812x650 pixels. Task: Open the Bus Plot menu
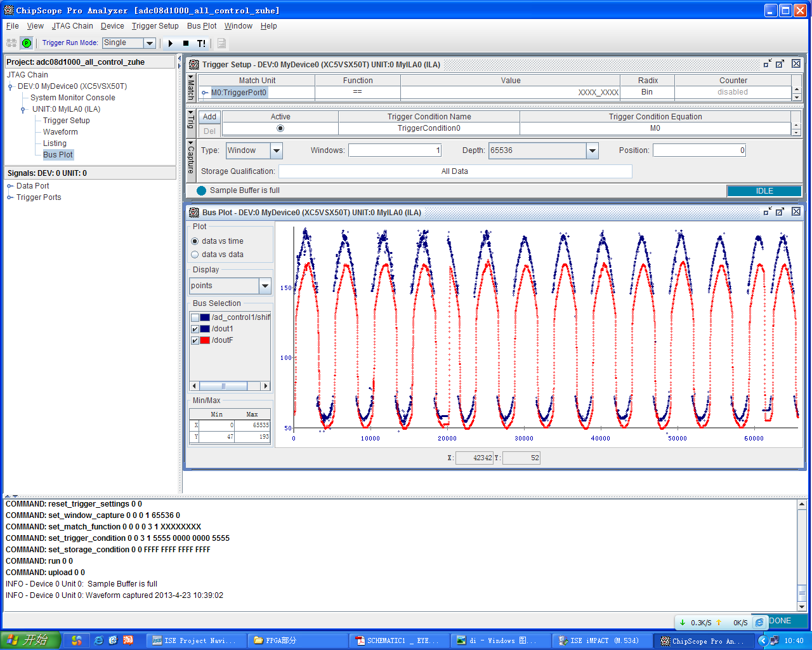[x=201, y=26]
